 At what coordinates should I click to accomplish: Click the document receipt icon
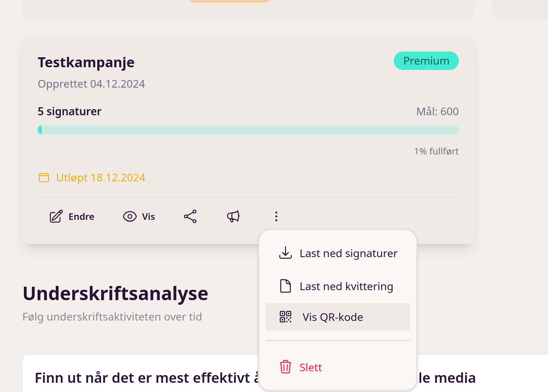pyautogui.click(x=286, y=286)
